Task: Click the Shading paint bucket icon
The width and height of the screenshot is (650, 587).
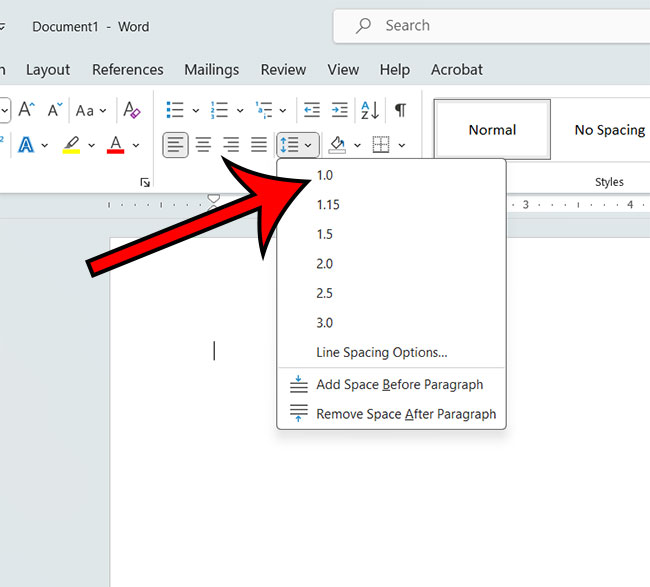Action: (x=337, y=145)
